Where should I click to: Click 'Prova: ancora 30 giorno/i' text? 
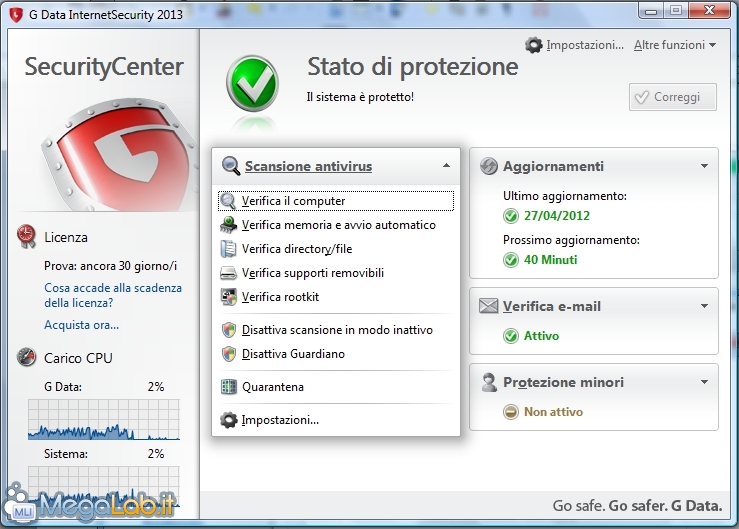tap(110, 266)
